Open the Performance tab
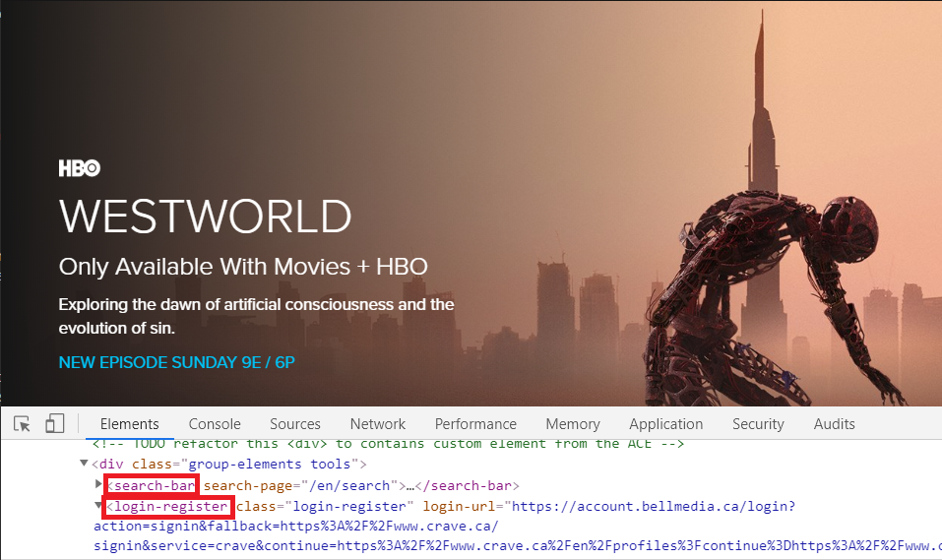This screenshot has height=560, width=942. 475,424
